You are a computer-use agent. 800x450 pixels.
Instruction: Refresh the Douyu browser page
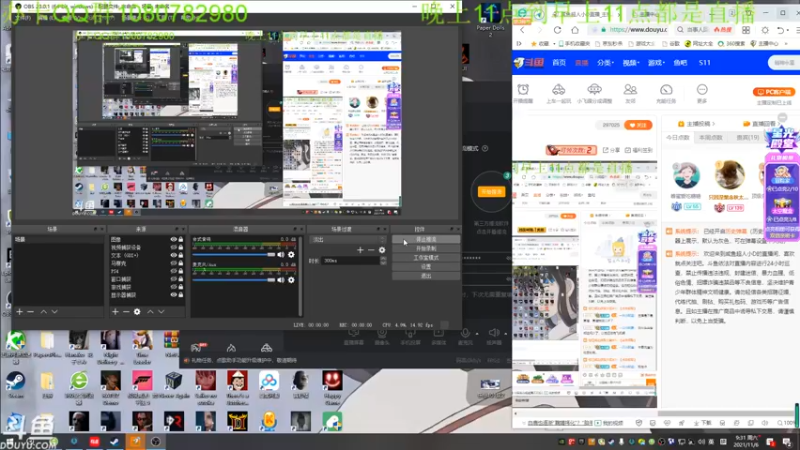point(557,30)
